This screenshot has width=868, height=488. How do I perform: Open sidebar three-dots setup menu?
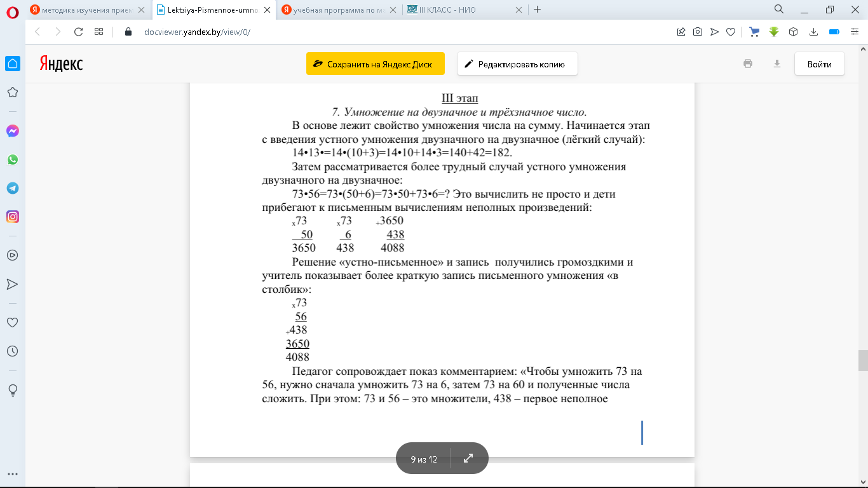[12, 474]
